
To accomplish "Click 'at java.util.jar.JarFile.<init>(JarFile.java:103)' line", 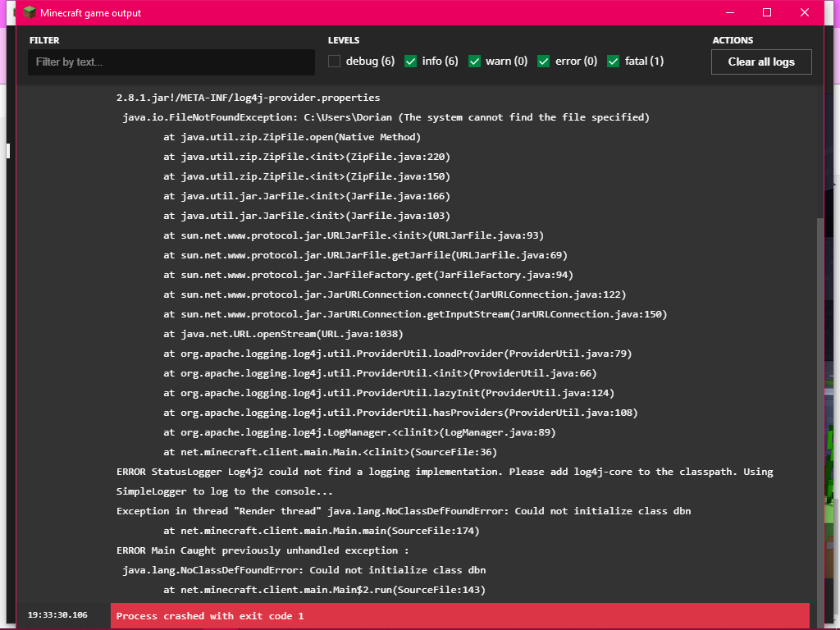I will coord(307,216).
